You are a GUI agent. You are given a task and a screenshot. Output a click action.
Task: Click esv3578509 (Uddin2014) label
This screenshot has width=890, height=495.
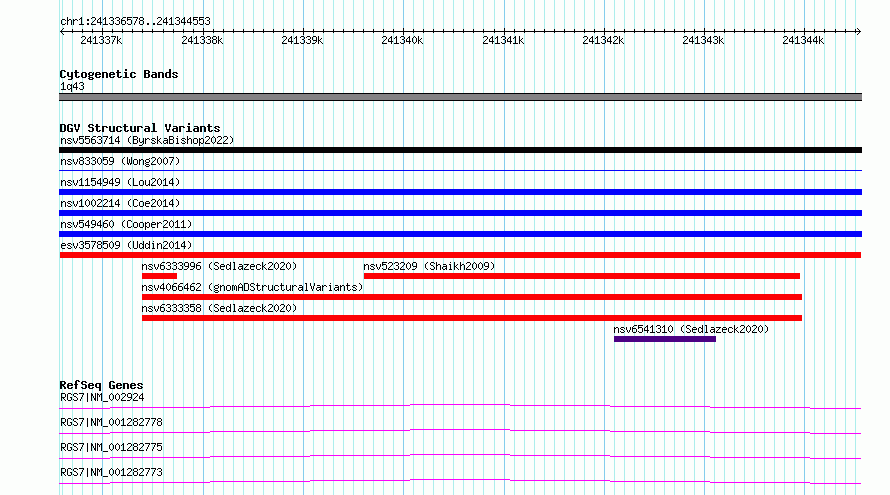tap(126, 245)
